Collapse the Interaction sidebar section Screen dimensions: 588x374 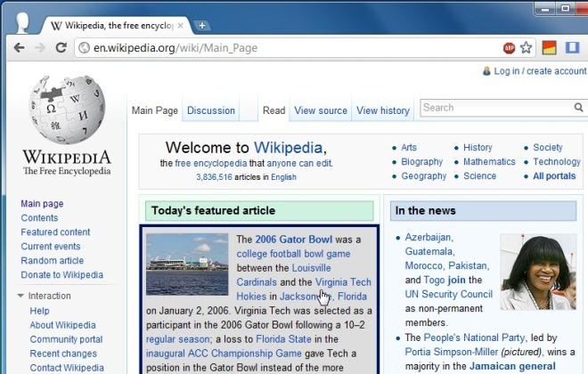coord(20,296)
